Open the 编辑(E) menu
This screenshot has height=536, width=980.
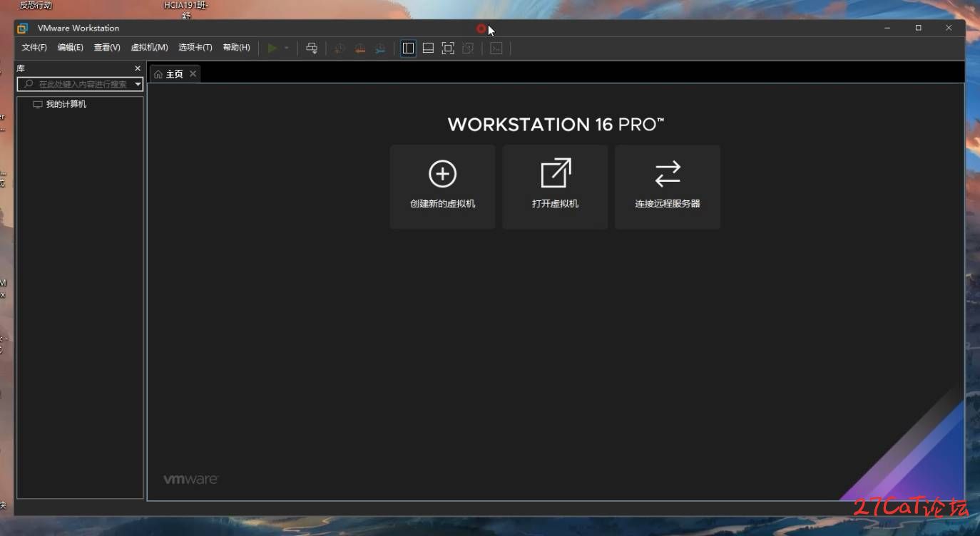[x=70, y=48]
